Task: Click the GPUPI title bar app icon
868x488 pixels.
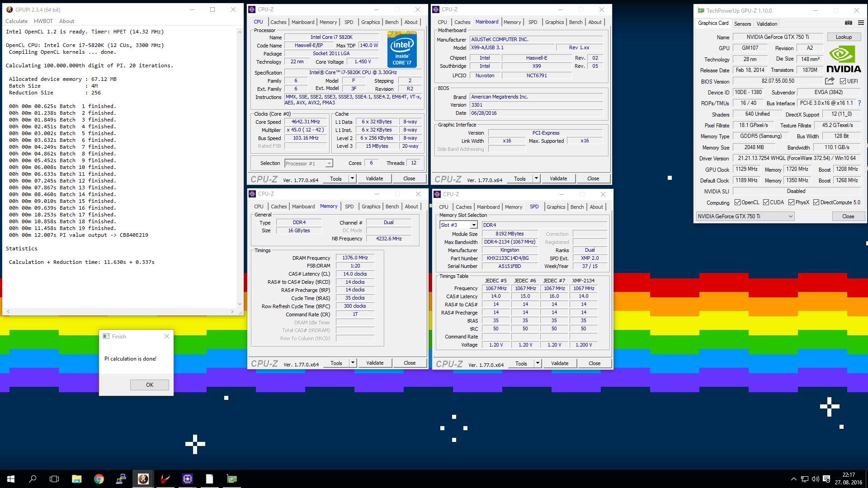Action: (9, 9)
